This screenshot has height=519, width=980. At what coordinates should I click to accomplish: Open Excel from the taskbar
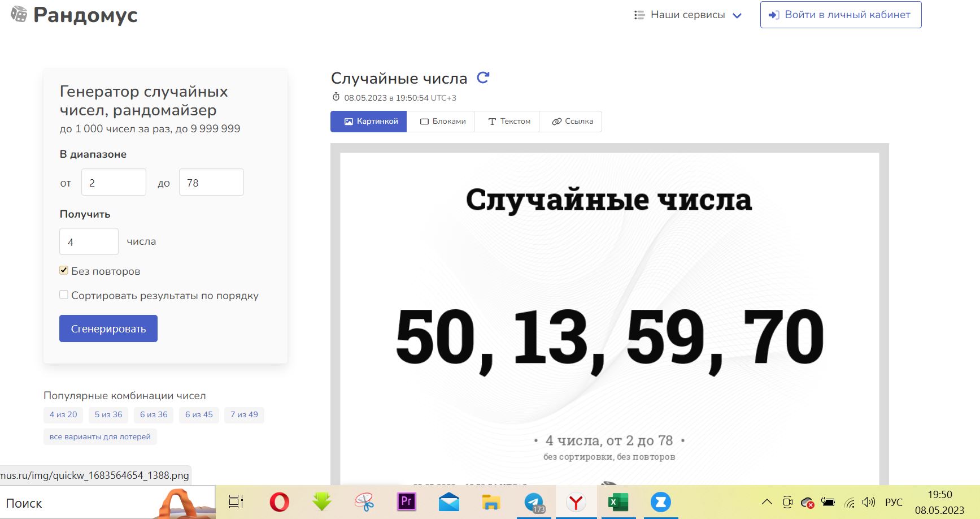click(618, 502)
